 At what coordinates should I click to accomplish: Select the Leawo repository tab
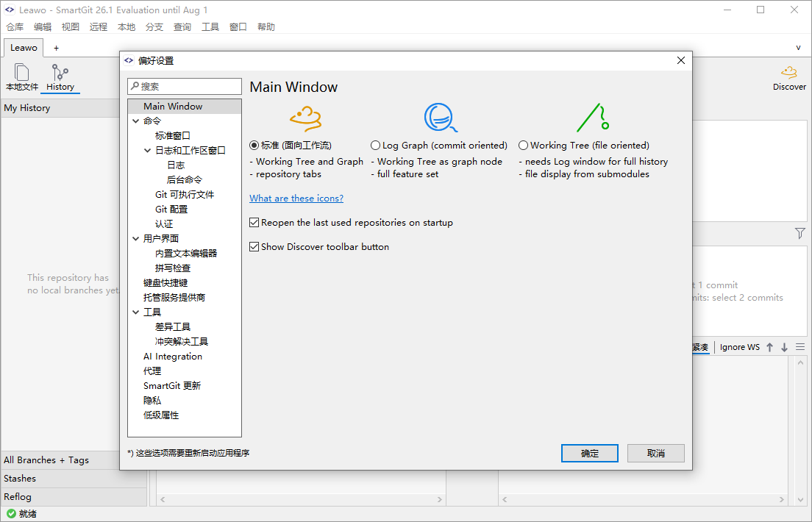click(x=24, y=48)
